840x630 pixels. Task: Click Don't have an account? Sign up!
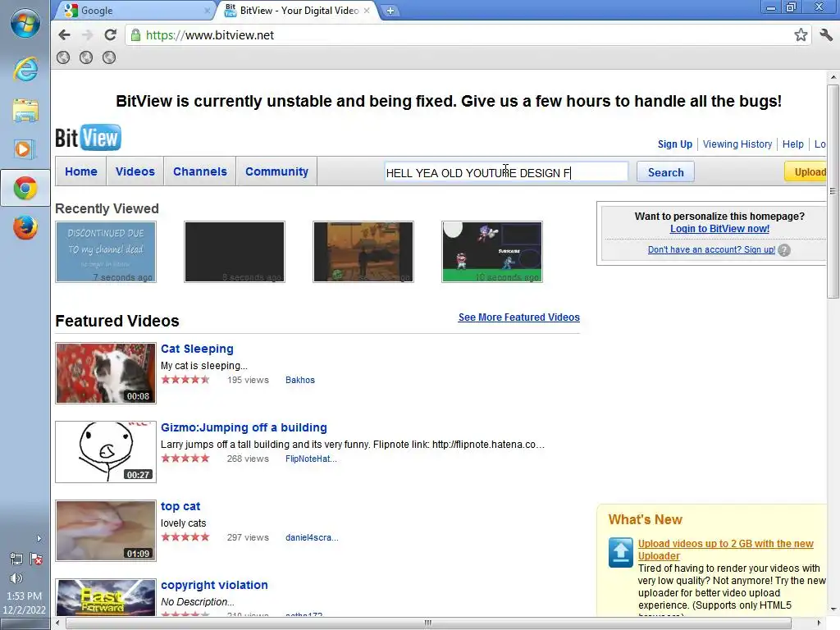pos(711,249)
